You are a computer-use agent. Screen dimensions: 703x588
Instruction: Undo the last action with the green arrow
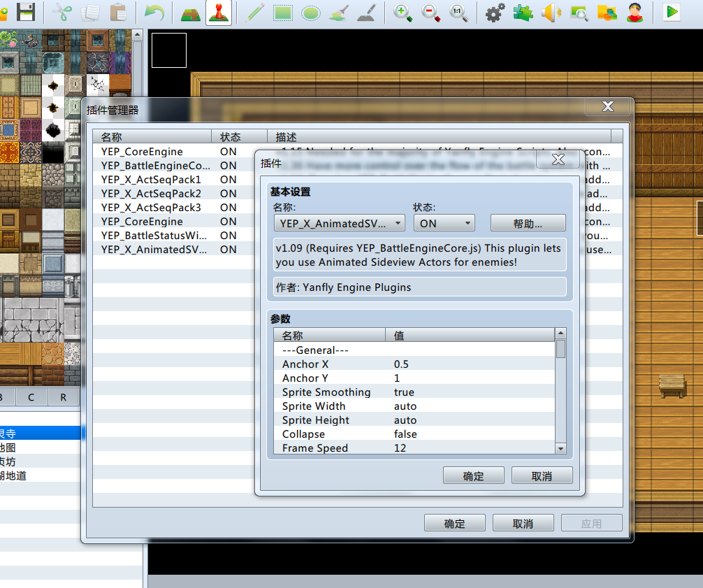click(154, 12)
